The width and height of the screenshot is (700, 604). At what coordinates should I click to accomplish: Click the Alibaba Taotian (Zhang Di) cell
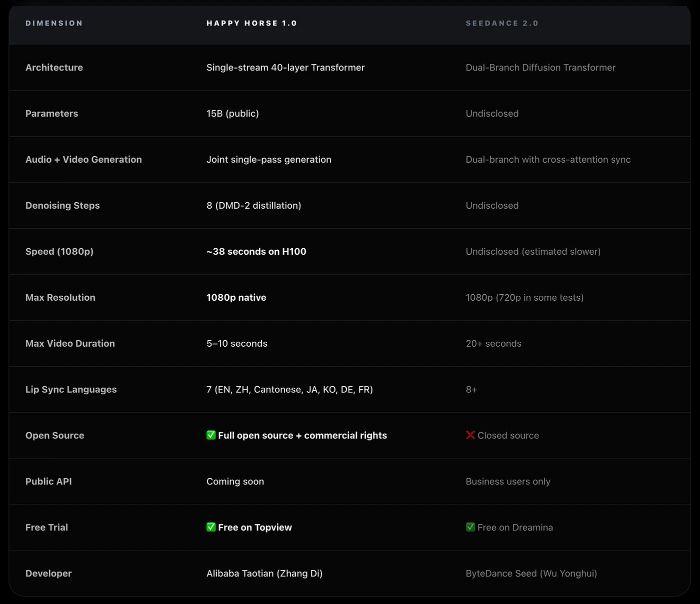click(x=264, y=573)
